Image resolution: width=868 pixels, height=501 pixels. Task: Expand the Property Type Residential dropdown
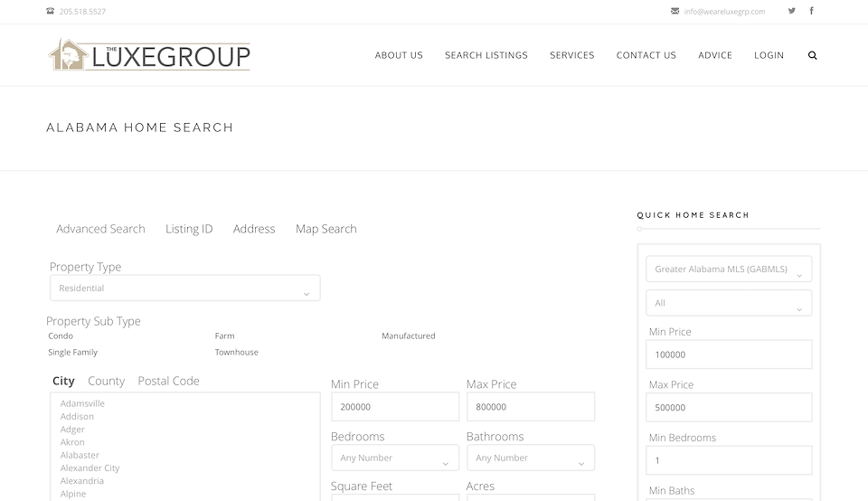(x=184, y=288)
